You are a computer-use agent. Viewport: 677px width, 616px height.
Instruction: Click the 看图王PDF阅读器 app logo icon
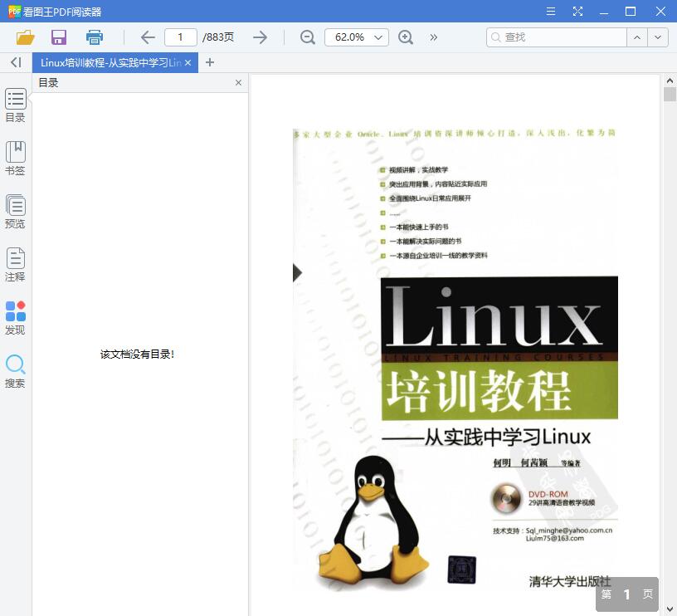(x=15, y=12)
